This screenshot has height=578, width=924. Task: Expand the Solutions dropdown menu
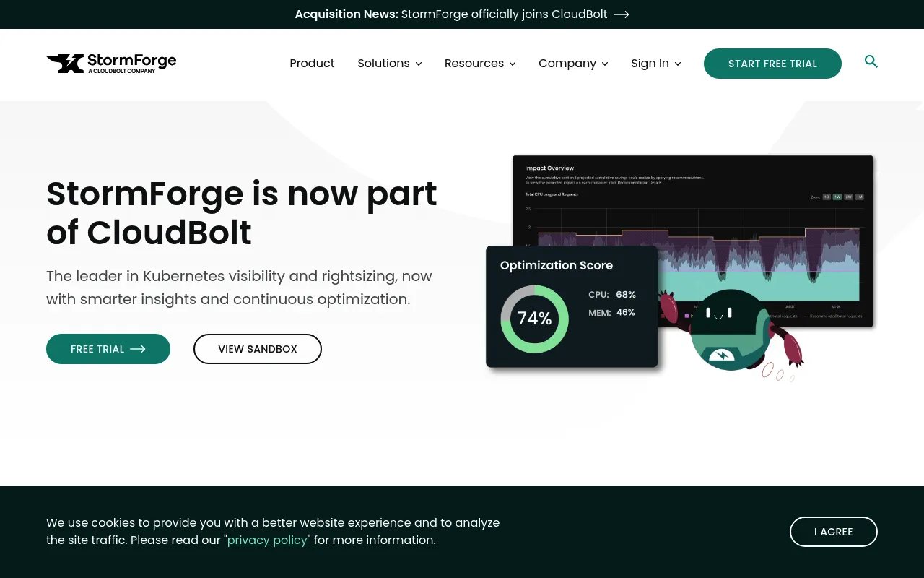click(x=390, y=64)
